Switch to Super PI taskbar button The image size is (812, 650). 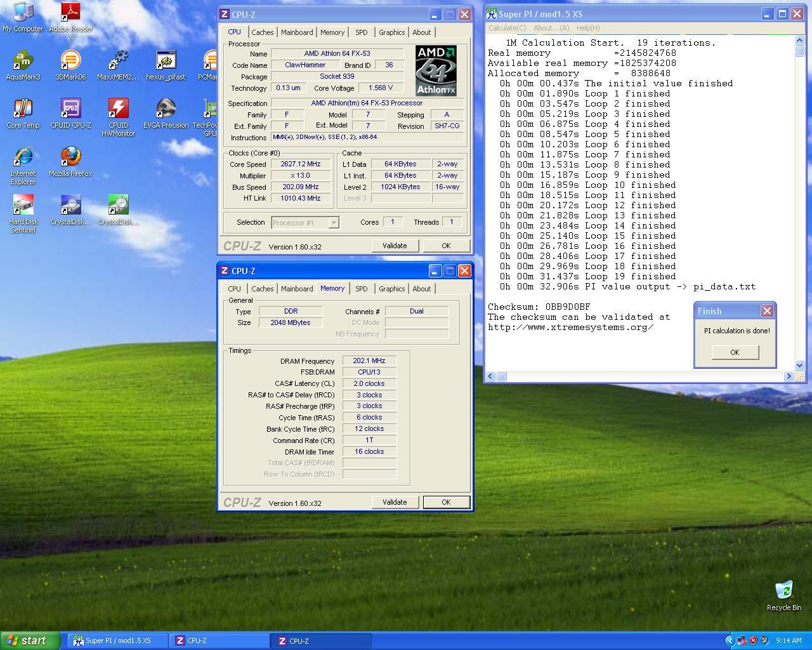[x=118, y=640]
